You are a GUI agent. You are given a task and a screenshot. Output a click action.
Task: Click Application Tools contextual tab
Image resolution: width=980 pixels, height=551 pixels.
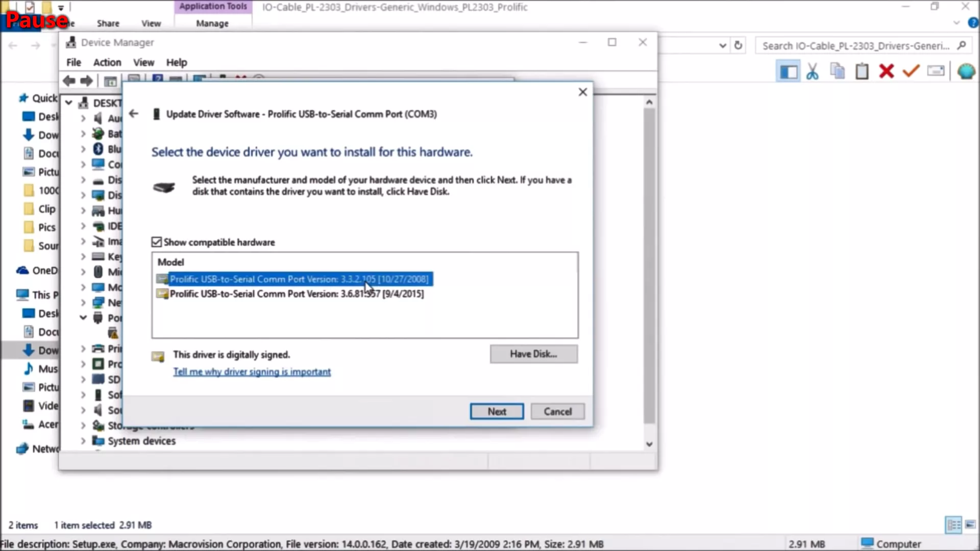point(213,7)
